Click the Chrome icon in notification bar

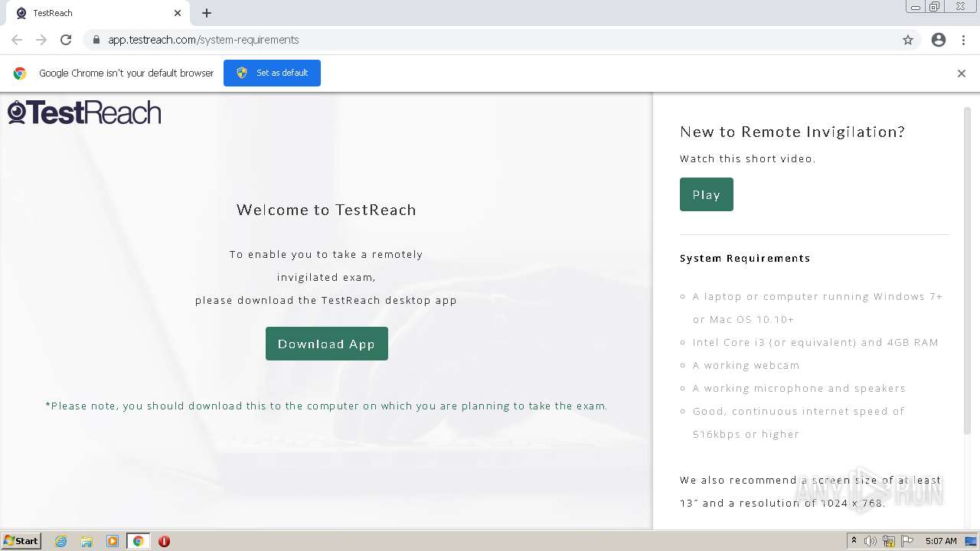click(20, 73)
